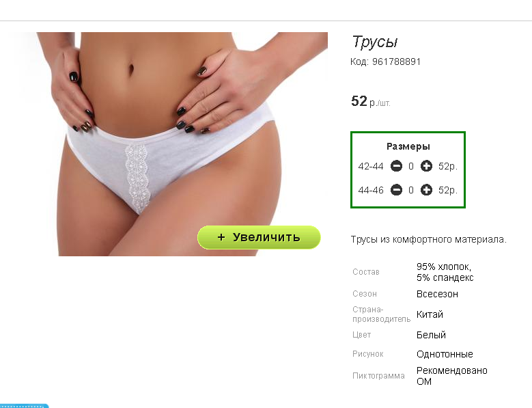532x408 pixels.
Task: Click the 52 р./шт. price text
Action: 371,101
